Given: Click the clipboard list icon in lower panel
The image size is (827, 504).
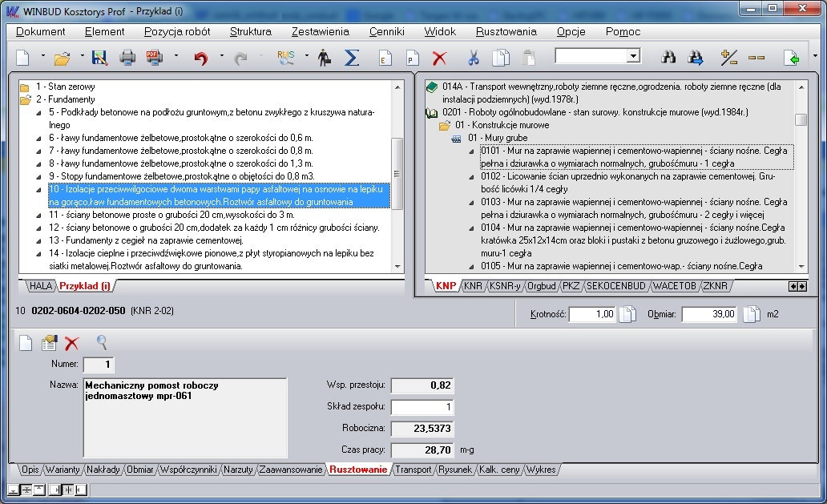Looking at the screenshot, I should [x=49, y=343].
